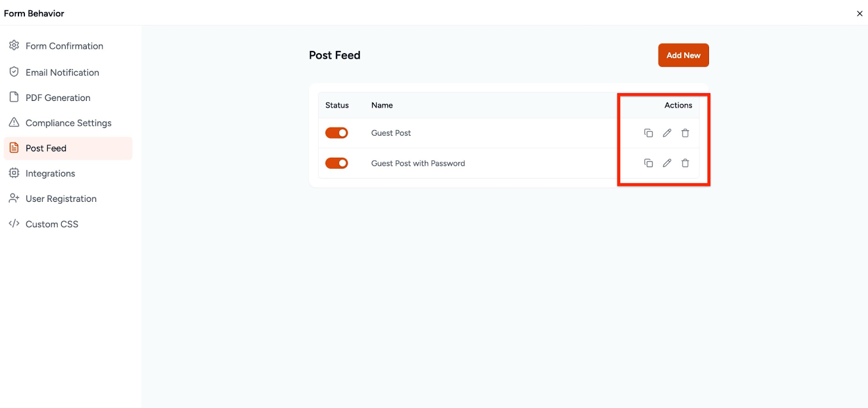Delete the Guest Post with Password feed
Screen dimensions: 868x408
pos(685,163)
